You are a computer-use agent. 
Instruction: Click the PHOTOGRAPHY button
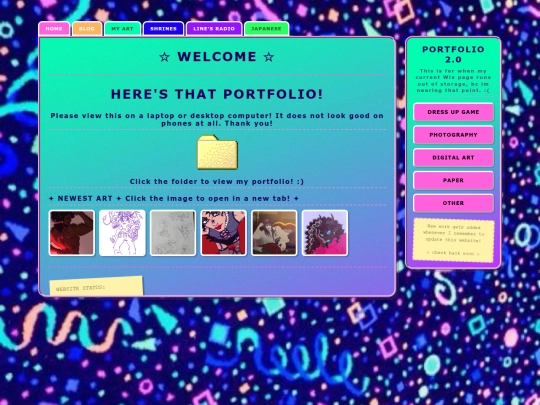click(453, 135)
